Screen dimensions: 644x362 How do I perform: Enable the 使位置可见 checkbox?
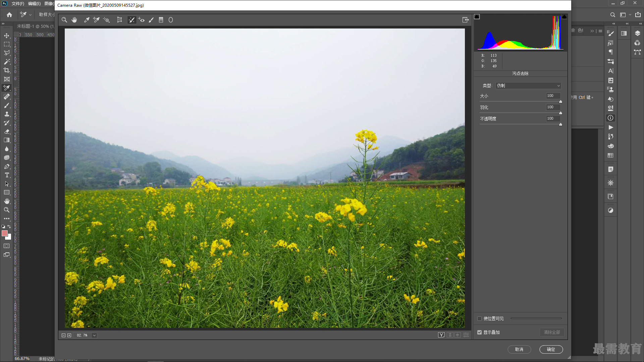coord(480,319)
